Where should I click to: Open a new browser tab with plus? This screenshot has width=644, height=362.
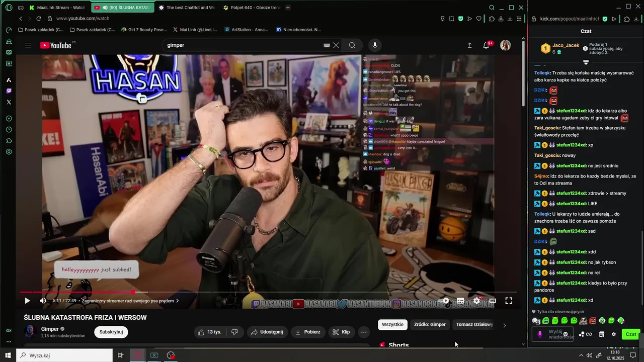[288, 8]
